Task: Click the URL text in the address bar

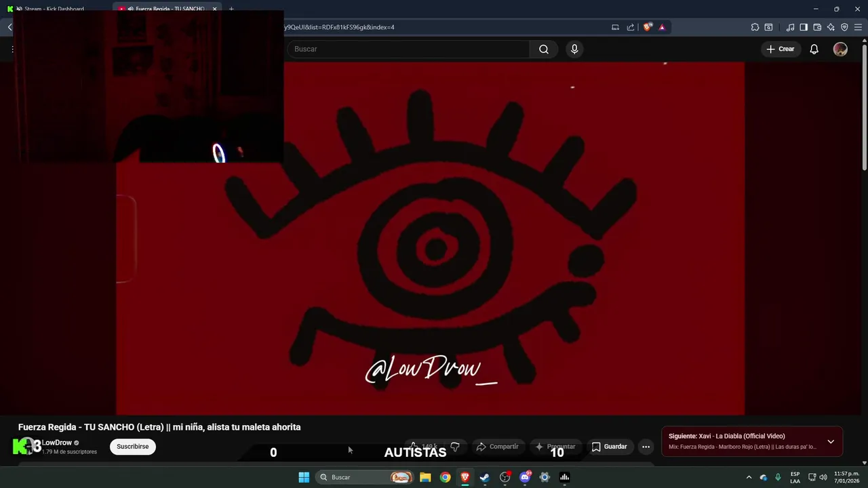Action: [x=339, y=27]
